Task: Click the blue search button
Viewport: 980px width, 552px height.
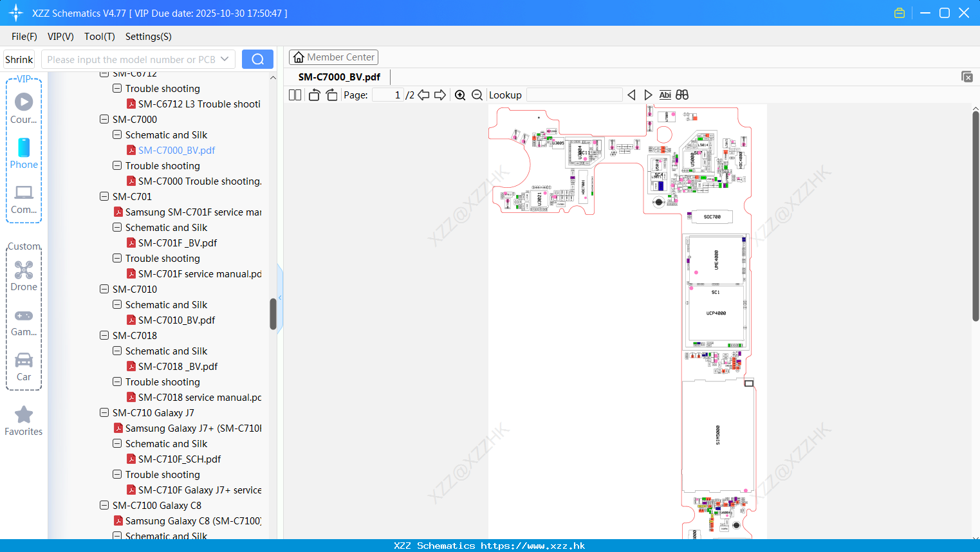Action: click(x=257, y=59)
